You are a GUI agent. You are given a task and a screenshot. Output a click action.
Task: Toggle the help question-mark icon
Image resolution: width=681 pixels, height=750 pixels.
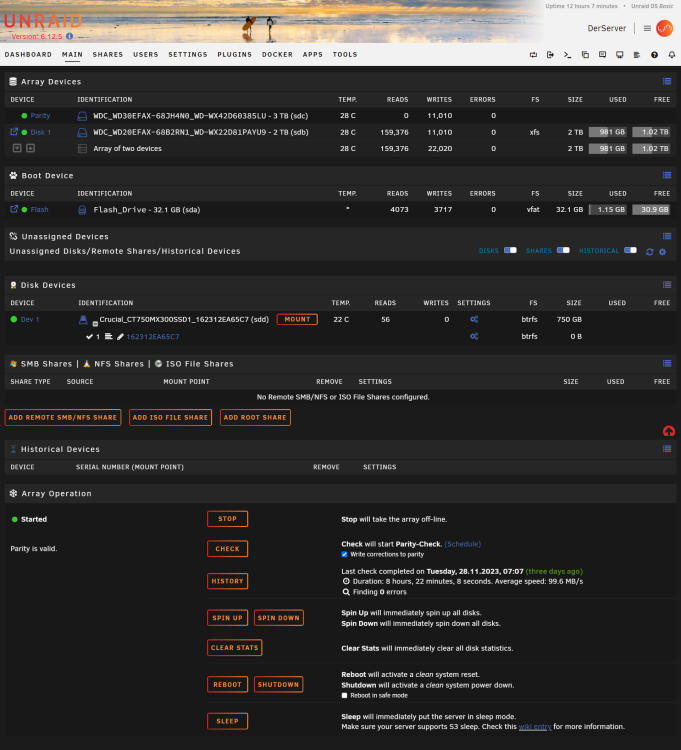coord(654,55)
